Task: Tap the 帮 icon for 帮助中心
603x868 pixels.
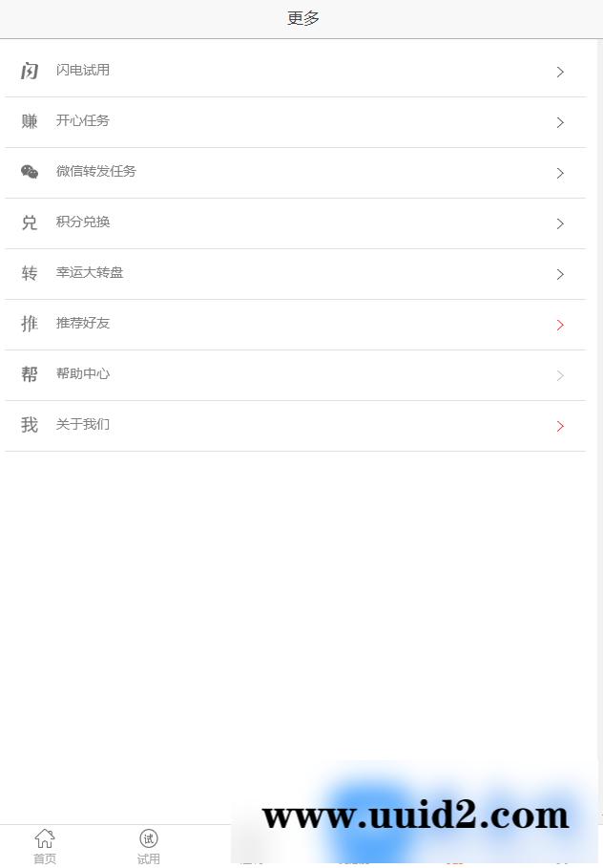Action: click(x=29, y=374)
